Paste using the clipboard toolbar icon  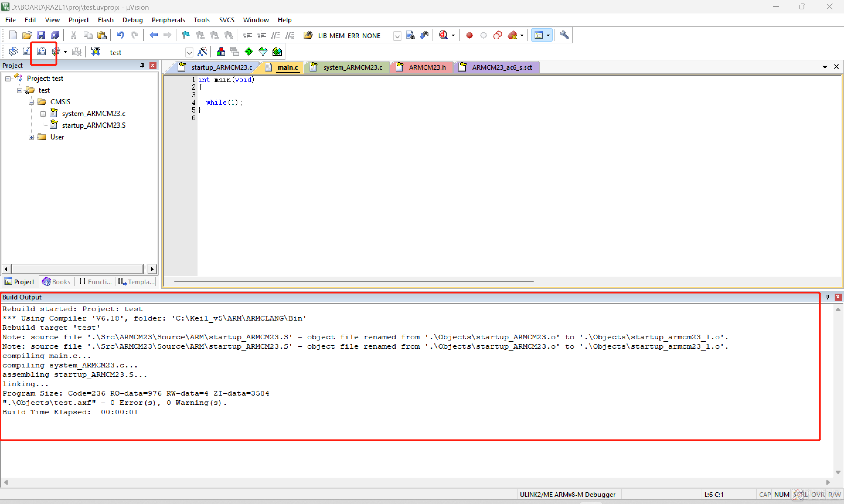tap(102, 35)
